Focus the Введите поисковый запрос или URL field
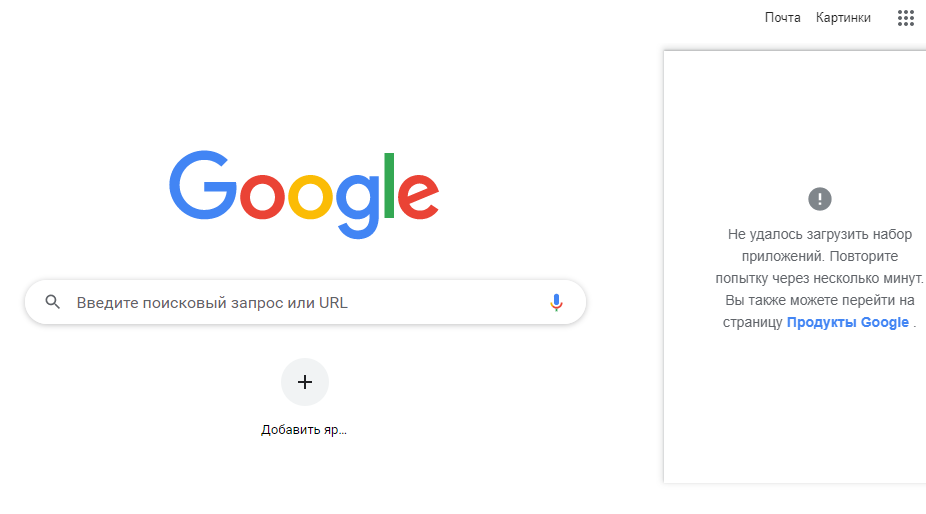Image resolution: width=926 pixels, height=514 pixels. click(x=300, y=302)
